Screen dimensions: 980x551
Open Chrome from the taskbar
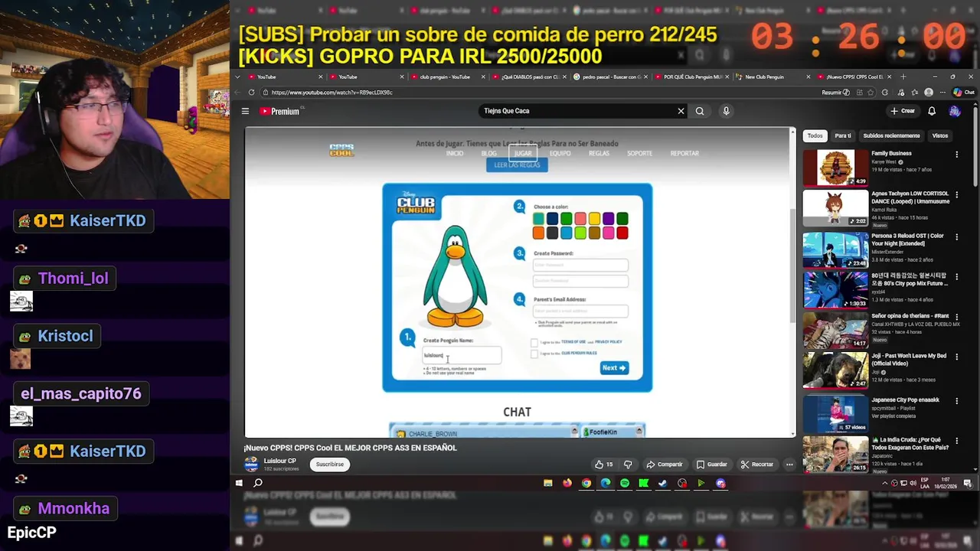pyautogui.click(x=586, y=483)
